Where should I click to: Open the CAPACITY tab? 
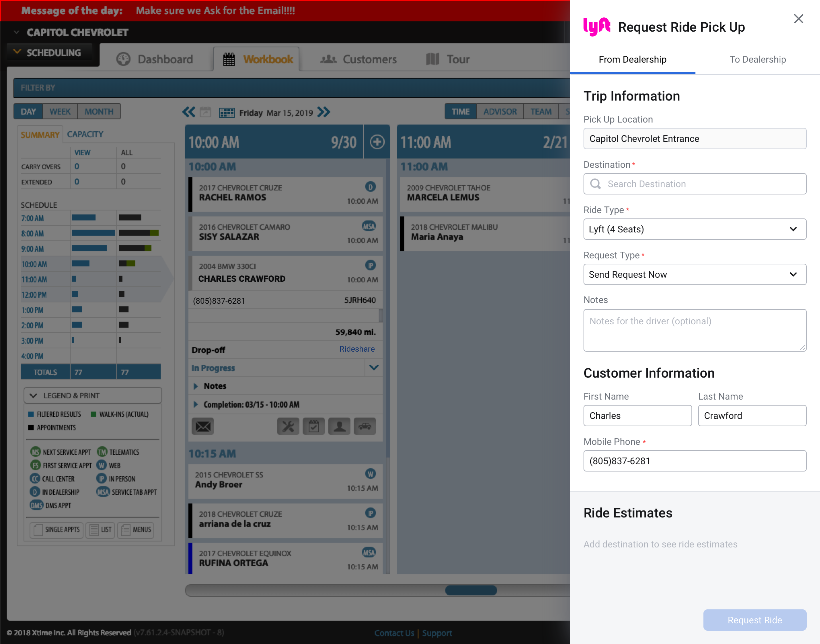point(85,134)
